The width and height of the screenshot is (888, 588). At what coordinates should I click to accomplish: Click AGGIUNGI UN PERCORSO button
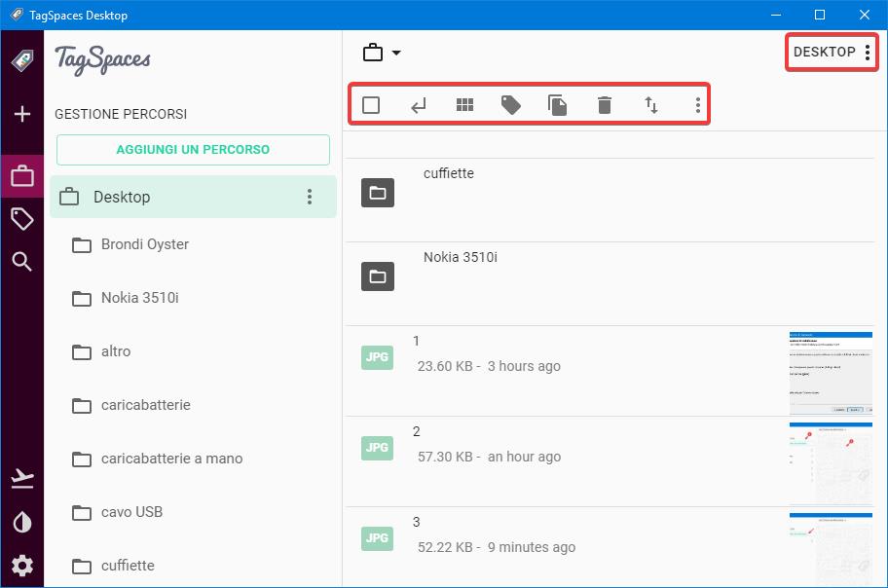tap(193, 150)
